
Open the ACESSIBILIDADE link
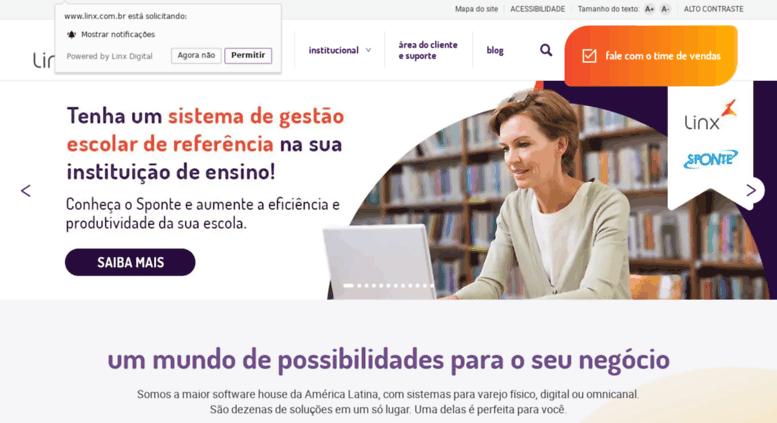pyautogui.click(x=538, y=9)
